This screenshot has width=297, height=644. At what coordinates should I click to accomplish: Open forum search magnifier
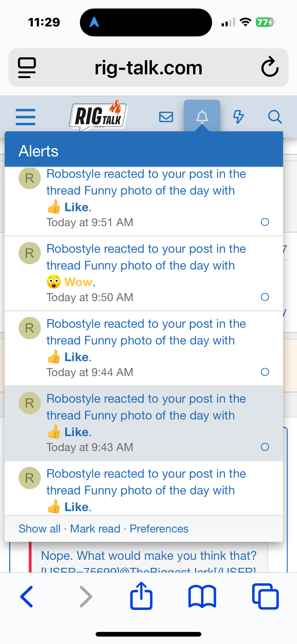click(x=275, y=117)
